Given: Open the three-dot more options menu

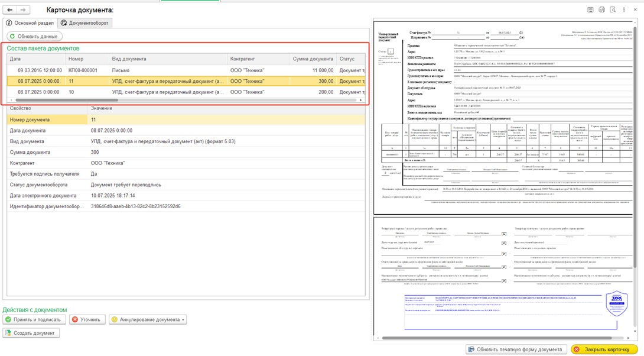Looking at the screenshot, I should coord(624,10).
